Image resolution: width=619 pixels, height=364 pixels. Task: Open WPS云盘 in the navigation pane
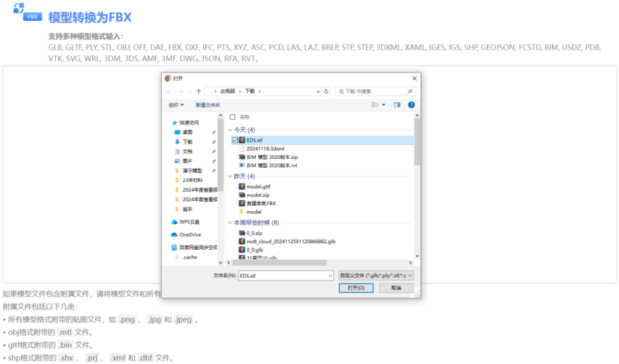pos(189,222)
